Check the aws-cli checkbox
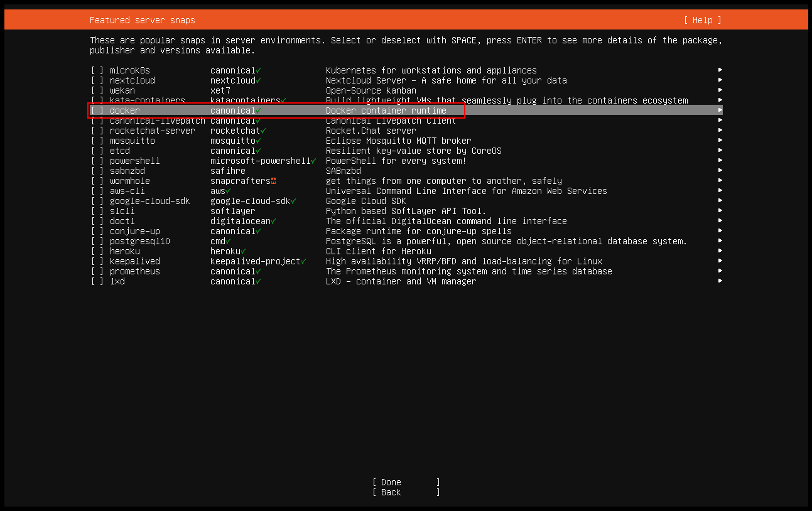 pyautogui.click(x=97, y=191)
